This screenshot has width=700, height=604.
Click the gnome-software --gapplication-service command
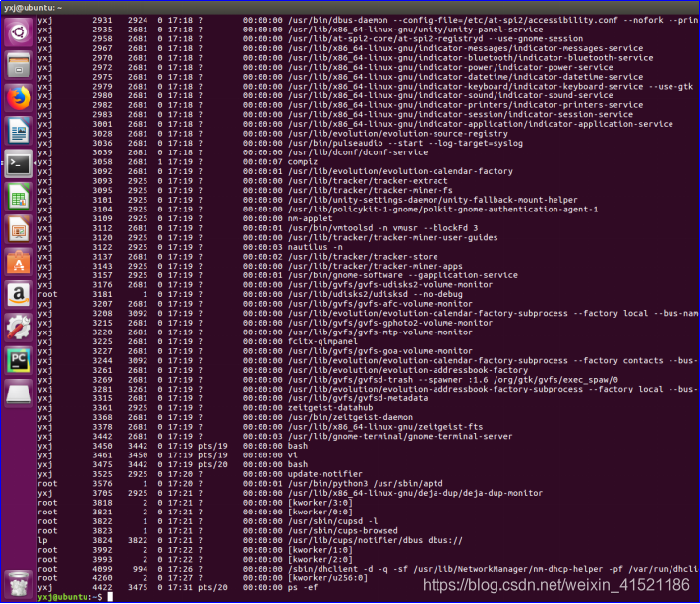pyautogui.click(x=403, y=275)
